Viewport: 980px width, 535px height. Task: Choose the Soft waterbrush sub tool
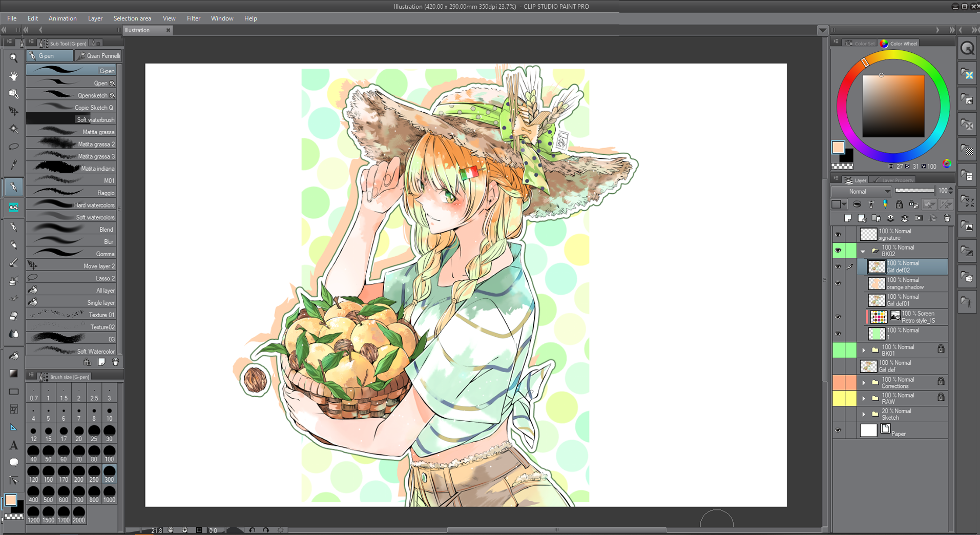click(x=71, y=120)
